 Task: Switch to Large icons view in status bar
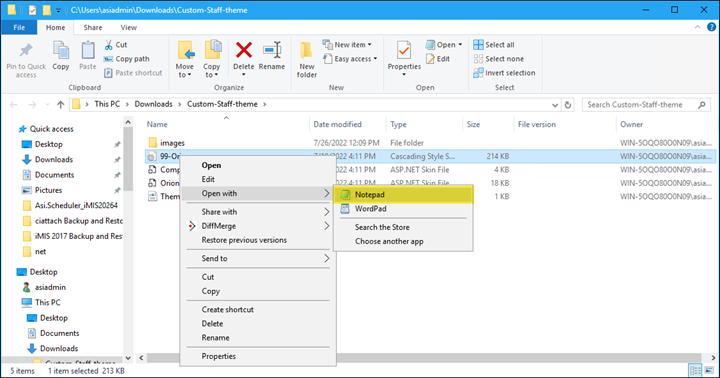click(x=709, y=370)
